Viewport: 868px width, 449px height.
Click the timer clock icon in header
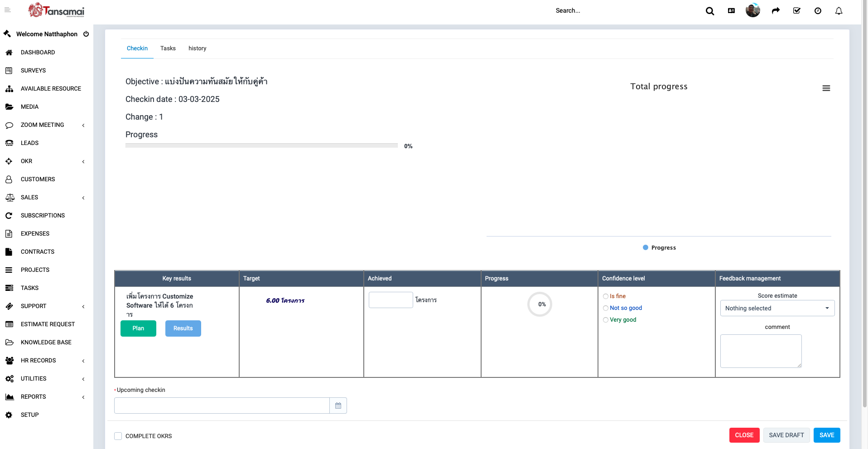pos(818,11)
